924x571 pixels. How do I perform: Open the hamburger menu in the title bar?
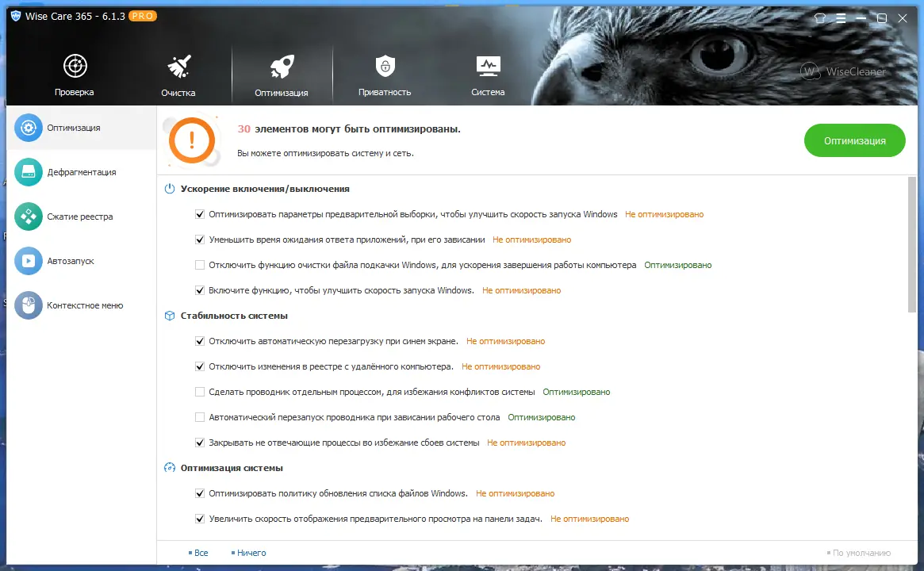840,17
